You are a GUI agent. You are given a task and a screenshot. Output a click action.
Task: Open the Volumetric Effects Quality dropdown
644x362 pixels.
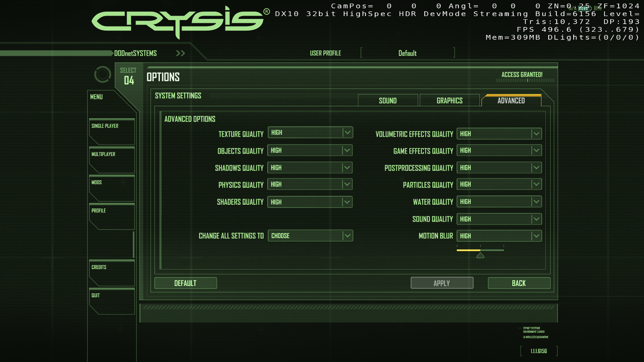[x=499, y=134]
